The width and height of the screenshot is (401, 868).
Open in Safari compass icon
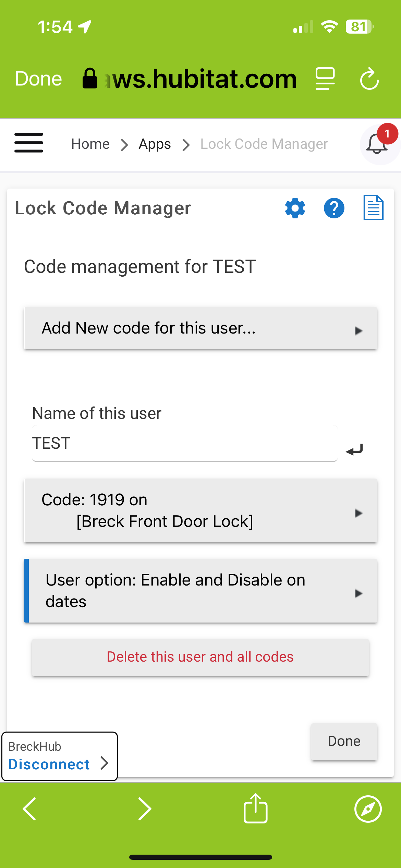tap(368, 809)
